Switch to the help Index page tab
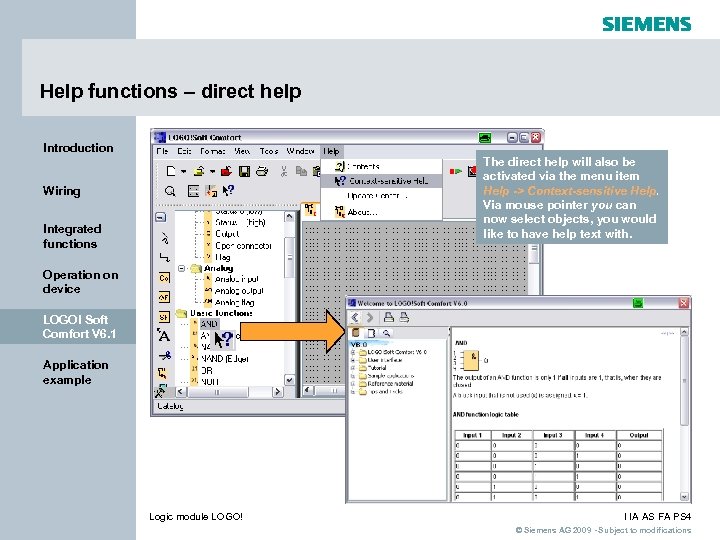The height and width of the screenshot is (540, 720). coord(371,333)
